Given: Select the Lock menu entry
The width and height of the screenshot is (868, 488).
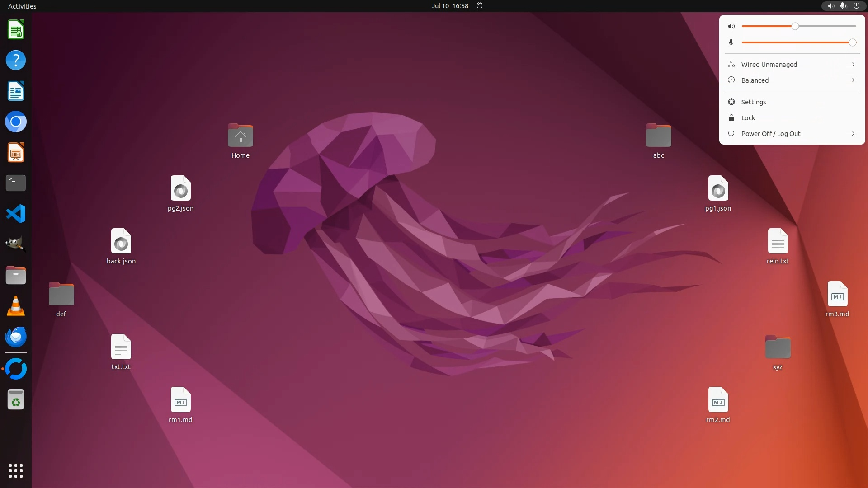Looking at the screenshot, I should coord(748,118).
